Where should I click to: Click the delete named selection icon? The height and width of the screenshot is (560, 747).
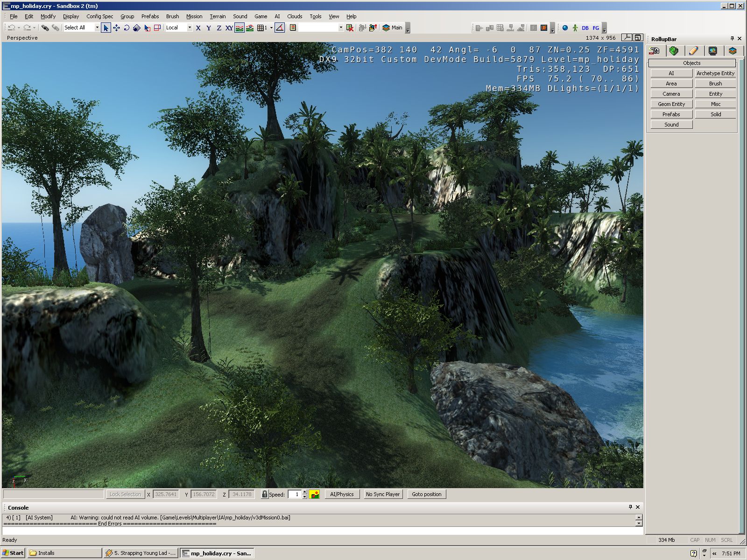350,28
